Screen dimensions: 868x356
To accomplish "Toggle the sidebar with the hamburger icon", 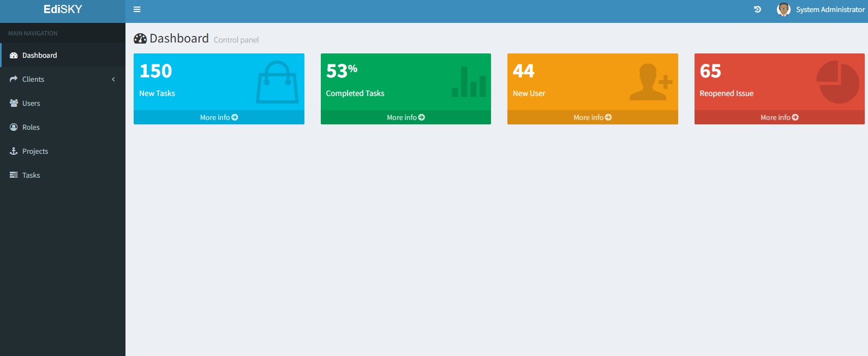I will click(137, 9).
